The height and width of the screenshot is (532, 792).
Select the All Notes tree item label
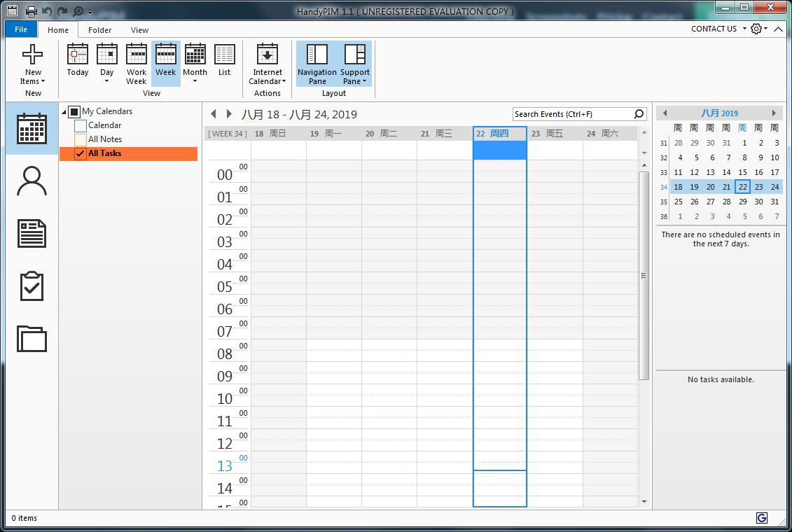[105, 139]
